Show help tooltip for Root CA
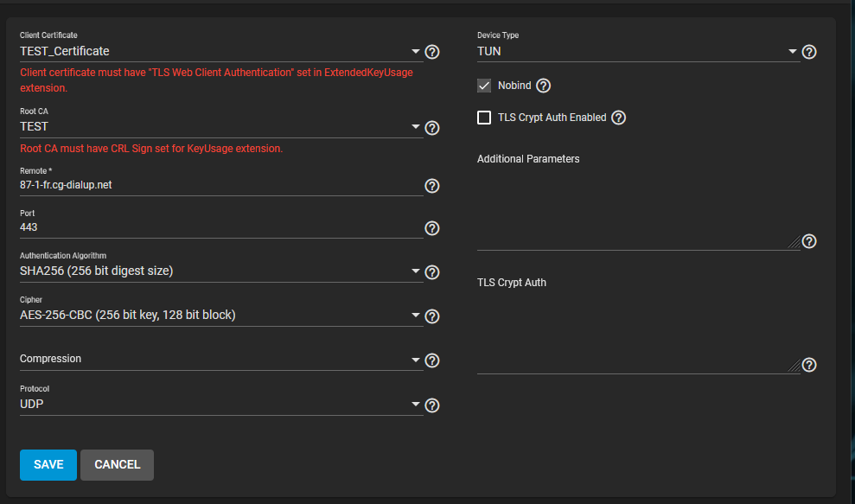Screen dimensions: 855x504 432,128
